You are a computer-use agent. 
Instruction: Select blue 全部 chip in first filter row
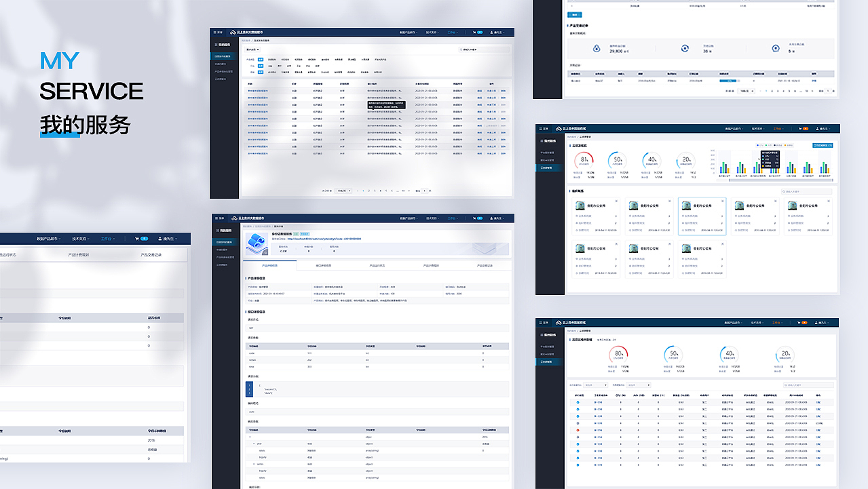click(261, 60)
